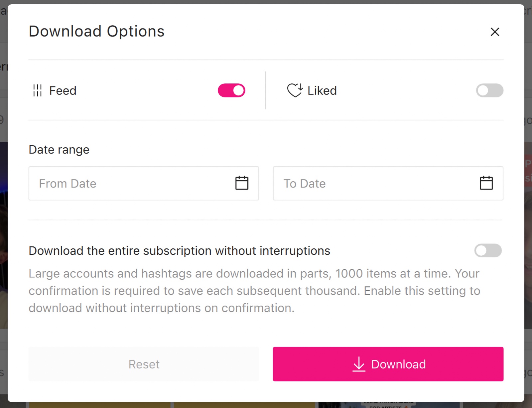Focus the From Date field
Viewport: 532px width, 408px height.
click(x=144, y=184)
